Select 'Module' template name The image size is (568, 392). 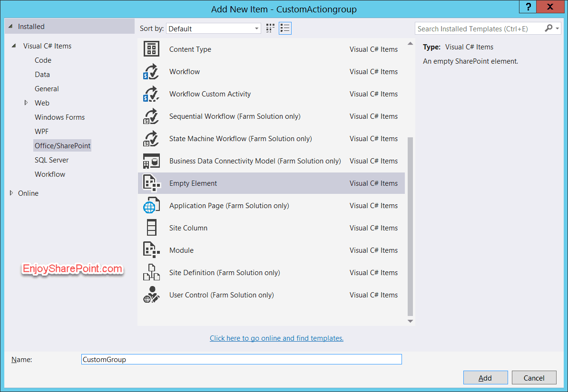tap(182, 250)
